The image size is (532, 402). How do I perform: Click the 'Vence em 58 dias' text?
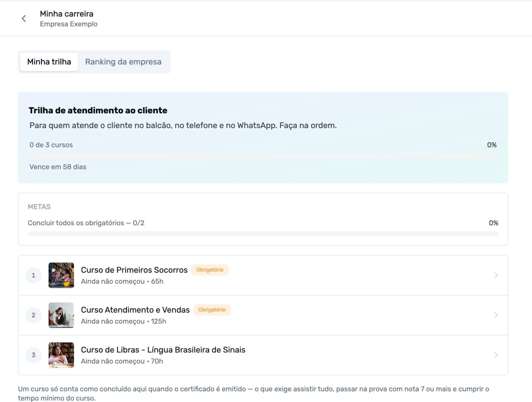pos(58,167)
